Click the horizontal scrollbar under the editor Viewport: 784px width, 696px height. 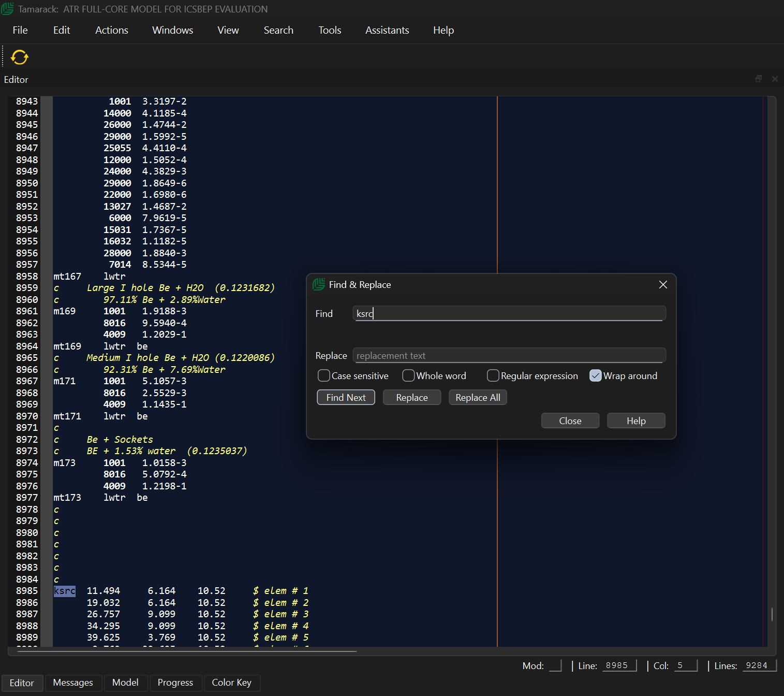(186, 651)
